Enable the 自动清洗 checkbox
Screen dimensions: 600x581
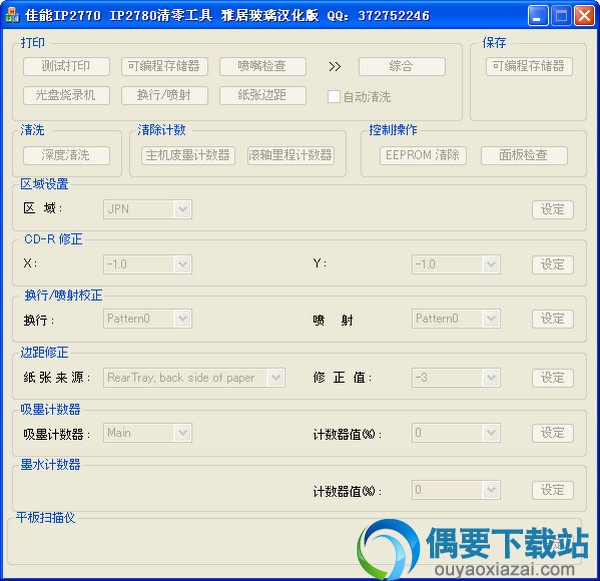(334, 96)
